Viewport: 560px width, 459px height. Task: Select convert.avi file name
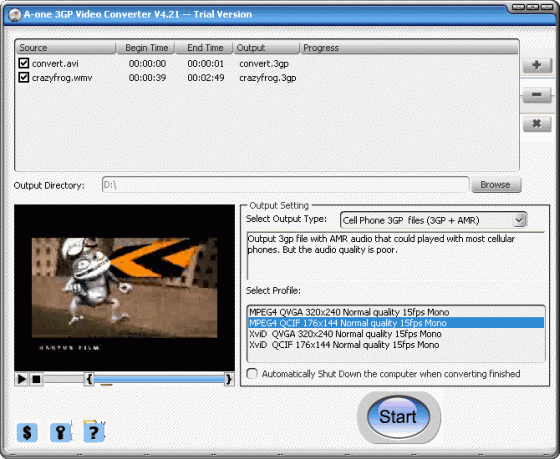(55, 64)
